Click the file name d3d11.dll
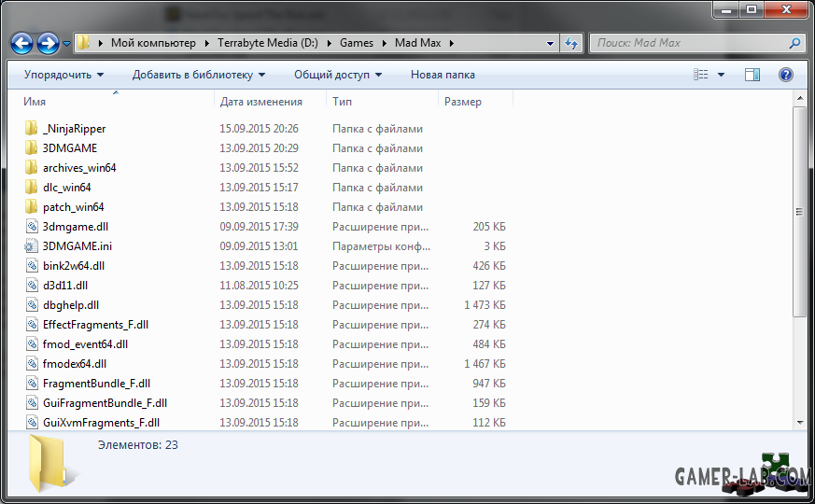 point(65,286)
